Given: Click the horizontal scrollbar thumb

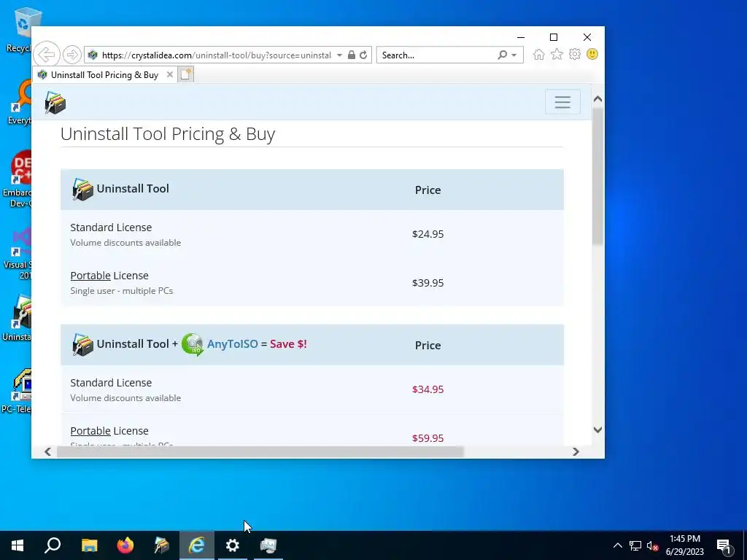Looking at the screenshot, I should tap(260, 451).
